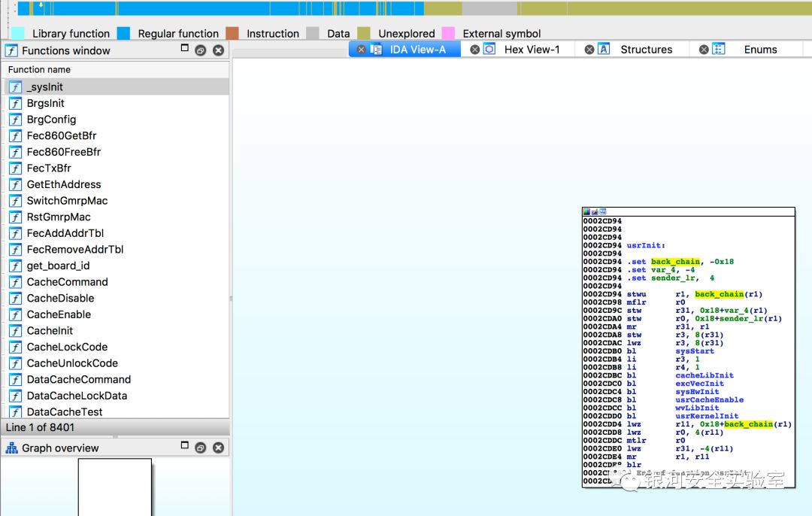Select DataCacheCommand in the functions list
The image size is (812, 516).
pos(116,379)
